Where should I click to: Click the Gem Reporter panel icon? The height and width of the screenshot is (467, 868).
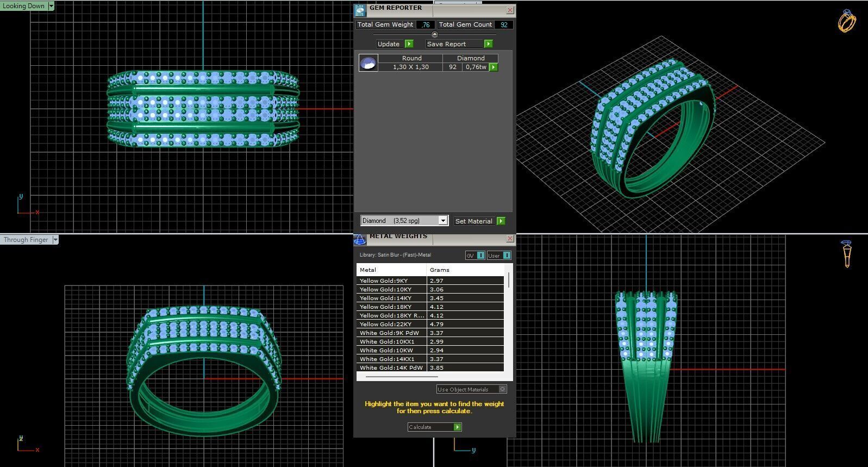tap(360, 10)
